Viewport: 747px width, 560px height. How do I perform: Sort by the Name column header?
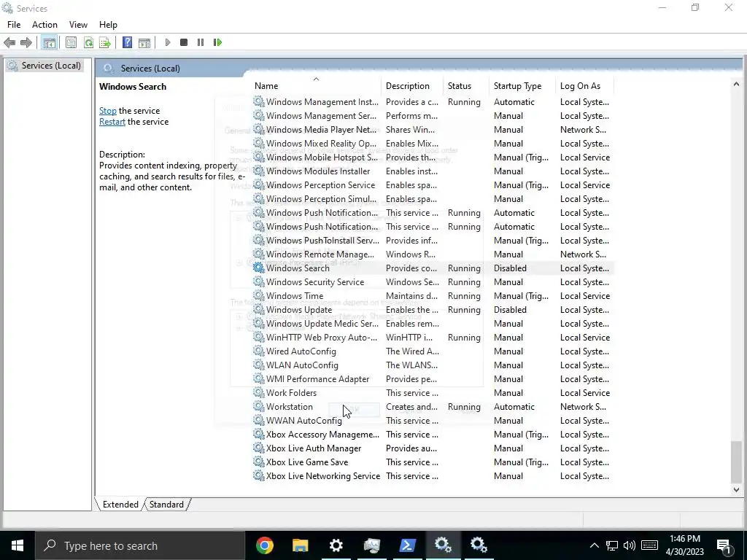pos(317,86)
